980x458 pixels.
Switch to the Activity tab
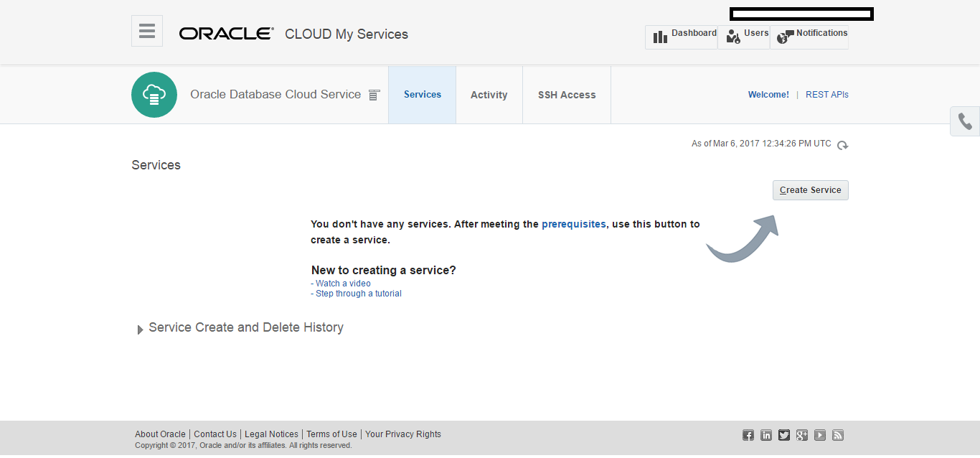point(489,95)
